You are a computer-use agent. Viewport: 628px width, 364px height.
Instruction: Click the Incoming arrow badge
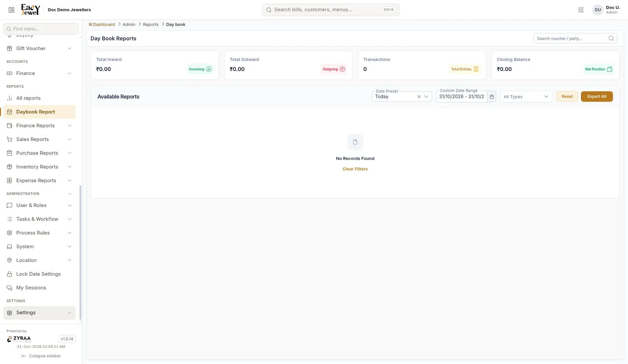[x=200, y=69]
